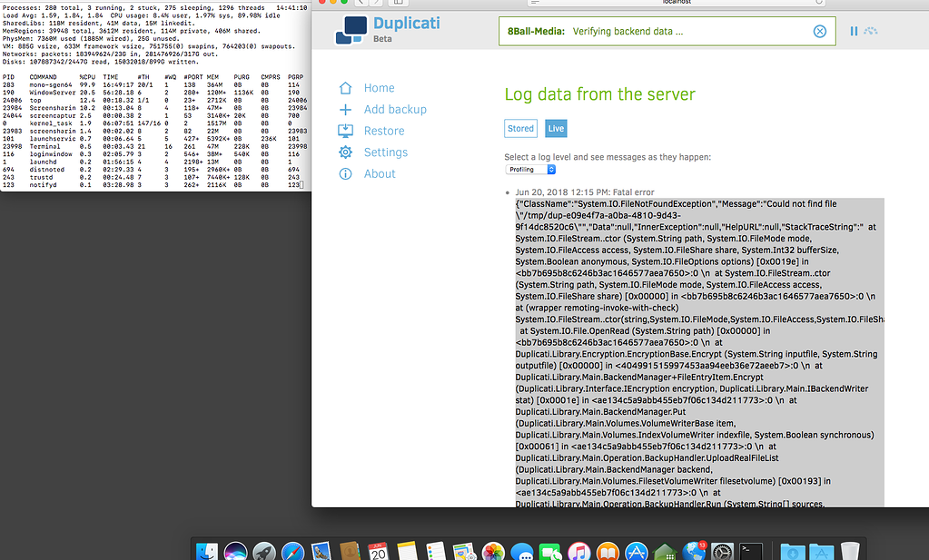Screen dimensions: 929x560
Task: Click the FileNotFoundException log message body
Action: (x=699, y=353)
